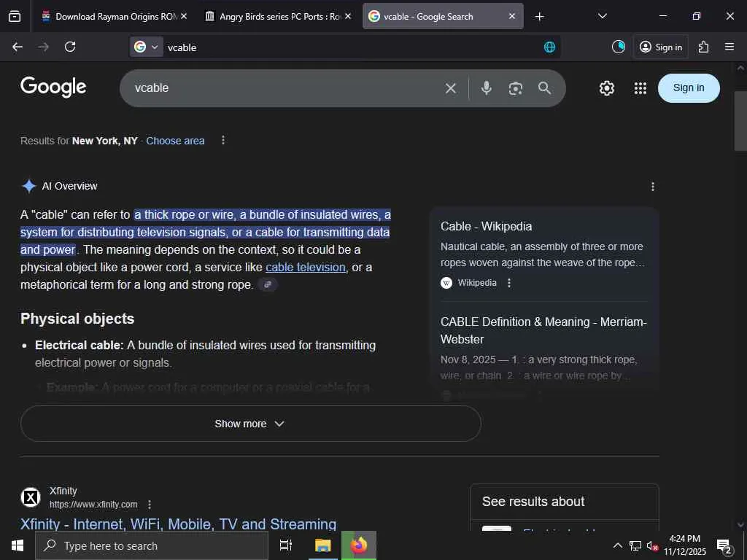Click the Physical objects heading
This screenshot has height=560, width=747.
point(77,319)
